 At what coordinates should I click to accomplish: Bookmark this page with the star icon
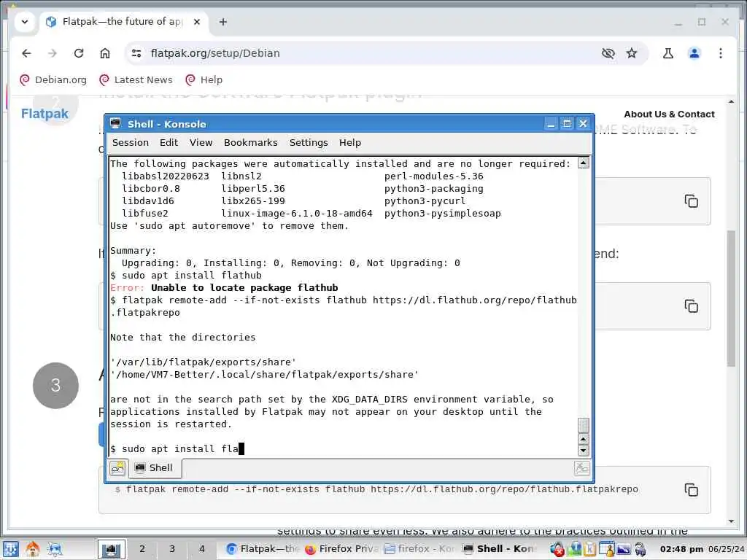(632, 53)
